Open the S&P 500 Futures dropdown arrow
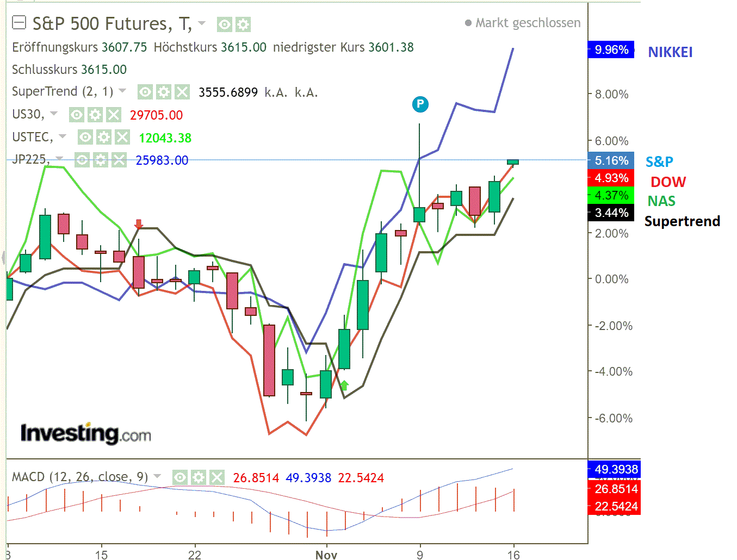Viewport: 737px width, 560px height. pyautogui.click(x=202, y=24)
